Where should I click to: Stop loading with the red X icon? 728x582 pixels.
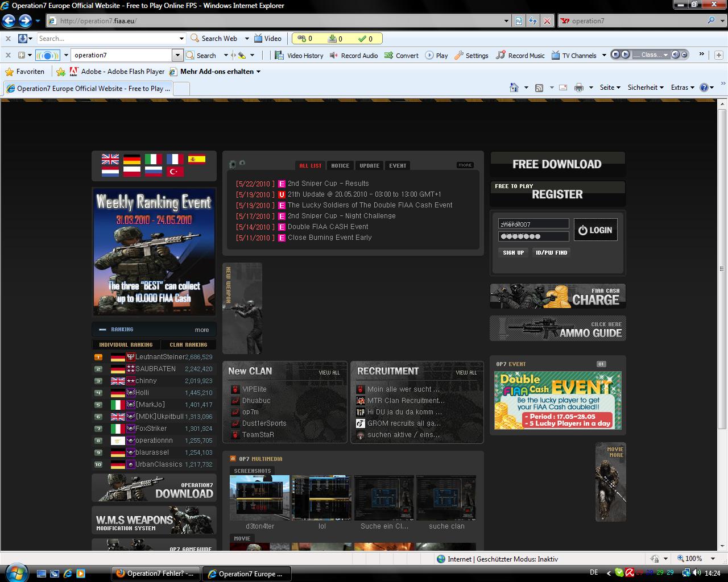[x=547, y=21]
